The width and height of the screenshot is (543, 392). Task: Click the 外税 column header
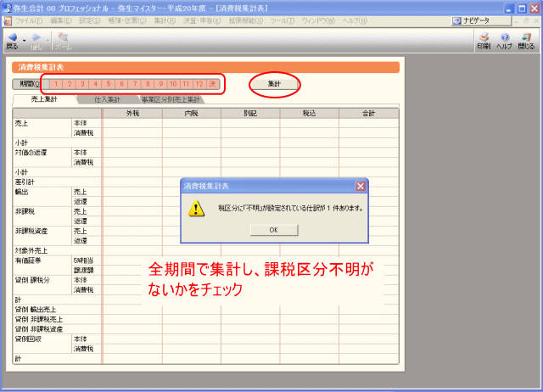132,113
